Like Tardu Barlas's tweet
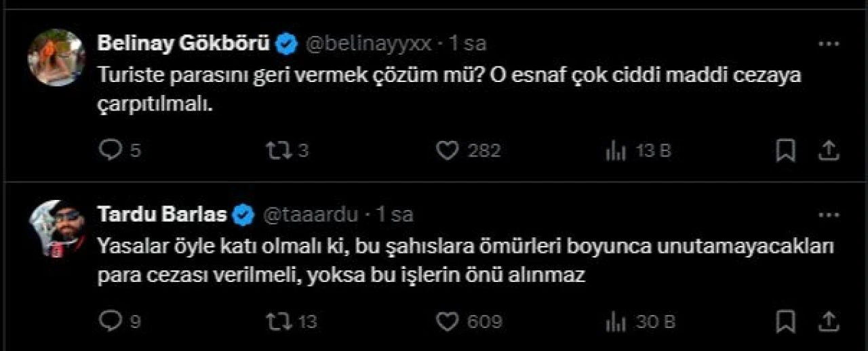Screen dimensions: 868x351 (447, 321)
